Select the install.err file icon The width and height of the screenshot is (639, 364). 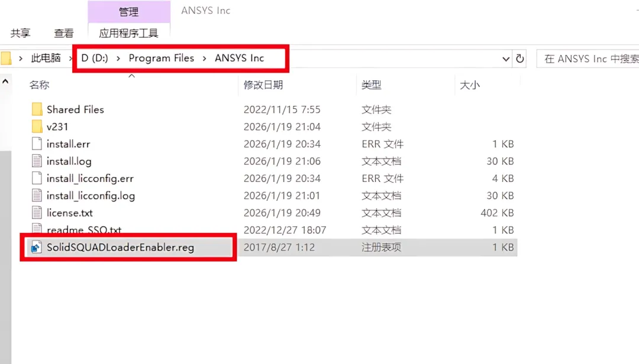[37, 144]
